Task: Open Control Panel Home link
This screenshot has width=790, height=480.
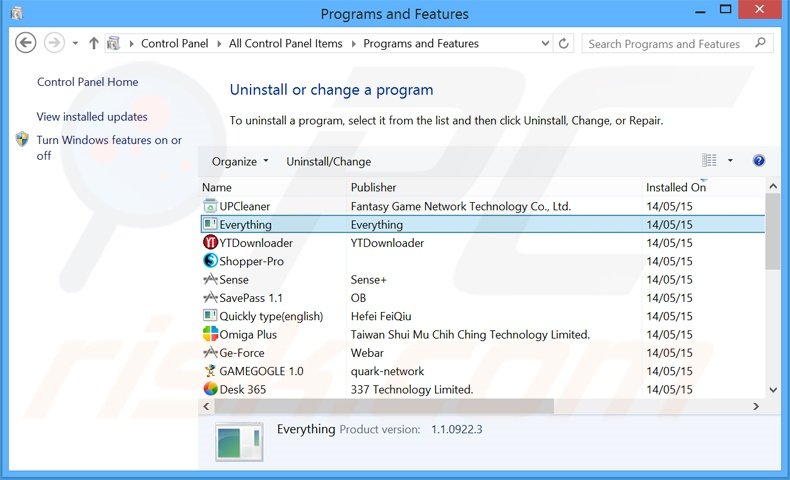Action: [88, 82]
